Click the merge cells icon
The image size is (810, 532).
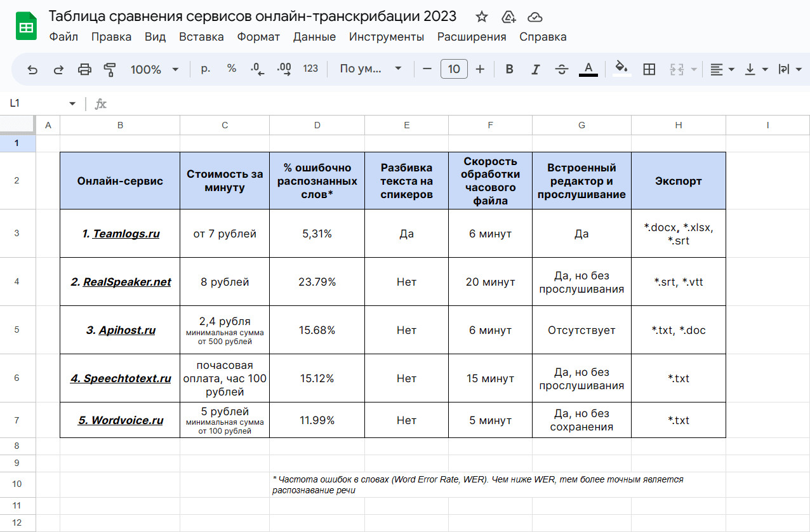point(677,69)
